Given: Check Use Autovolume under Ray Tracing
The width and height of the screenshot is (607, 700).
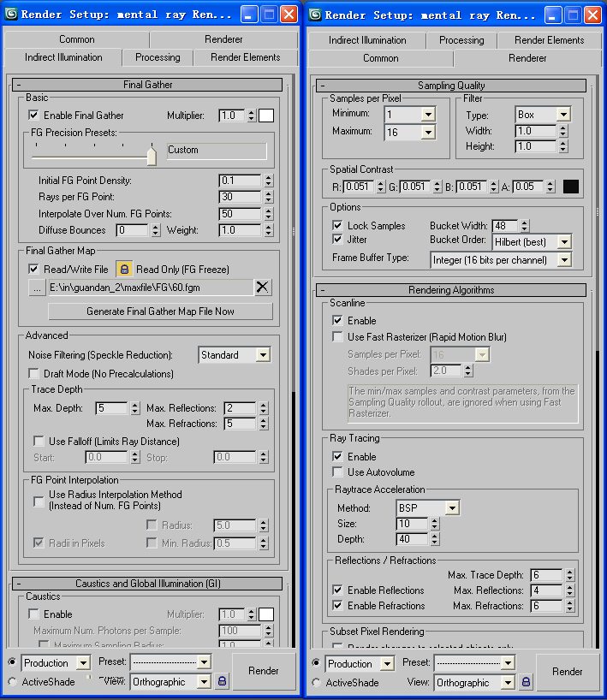Looking at the screenshot, I should [337, 472].
